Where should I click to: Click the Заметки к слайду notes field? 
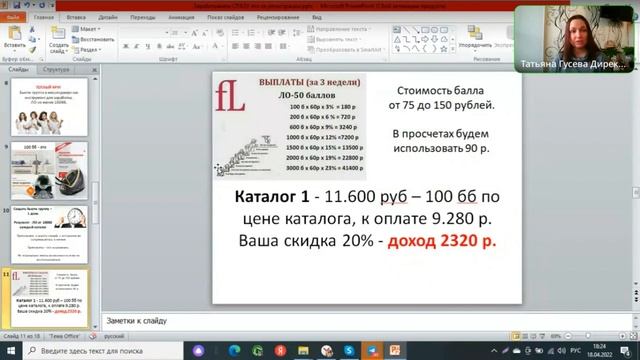tap(367, 321)
